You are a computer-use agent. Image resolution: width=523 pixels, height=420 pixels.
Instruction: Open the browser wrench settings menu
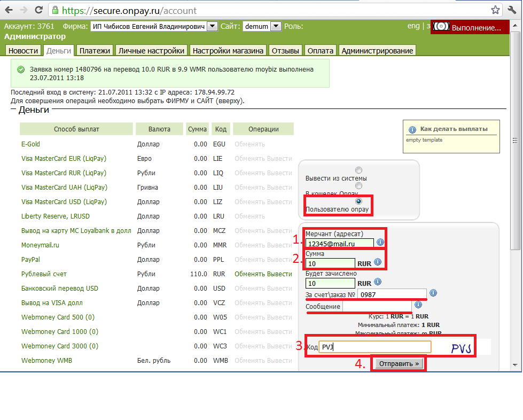click(x=512, y=10)
